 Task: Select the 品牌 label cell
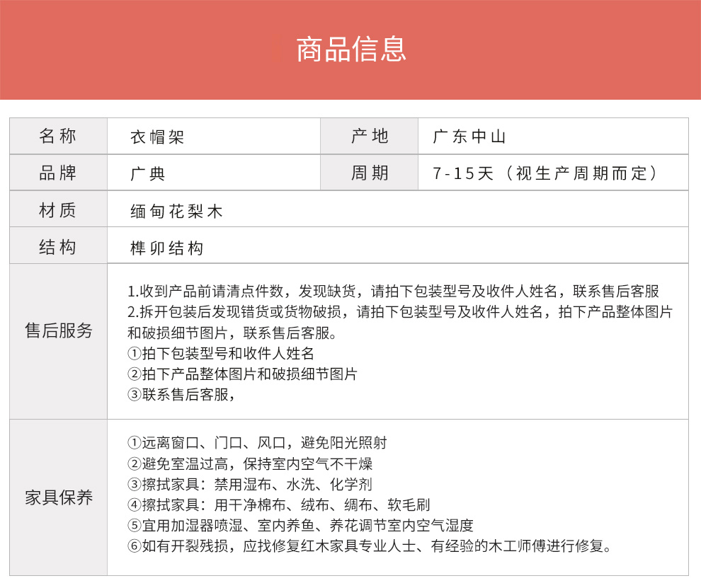(x=58, y=173)
